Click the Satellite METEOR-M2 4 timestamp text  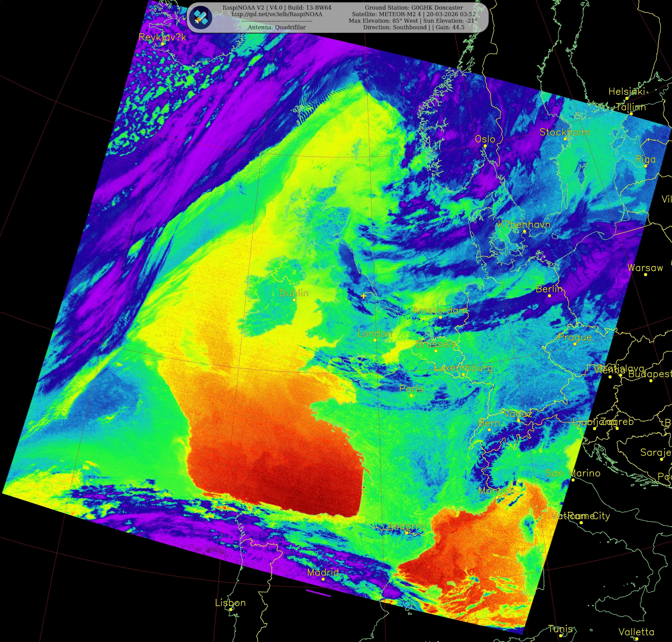(x=414, y=14)
